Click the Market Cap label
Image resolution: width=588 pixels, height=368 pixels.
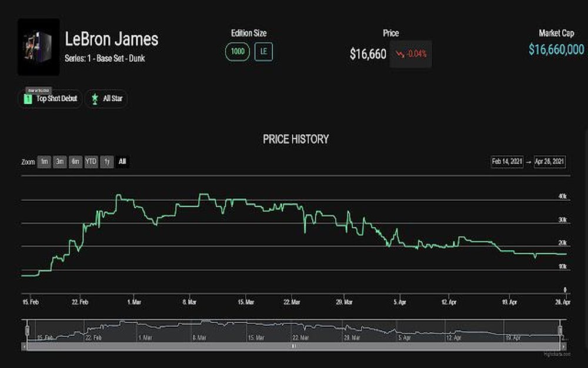coord(556,34)
